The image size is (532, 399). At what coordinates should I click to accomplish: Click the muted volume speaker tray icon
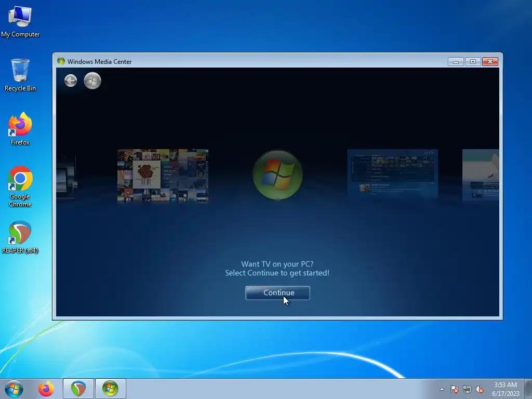(x=480, y=389)
